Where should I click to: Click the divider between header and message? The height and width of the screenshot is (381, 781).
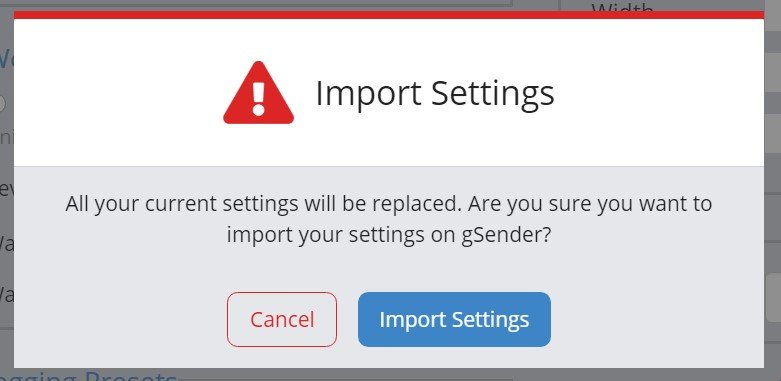[389, 166]
